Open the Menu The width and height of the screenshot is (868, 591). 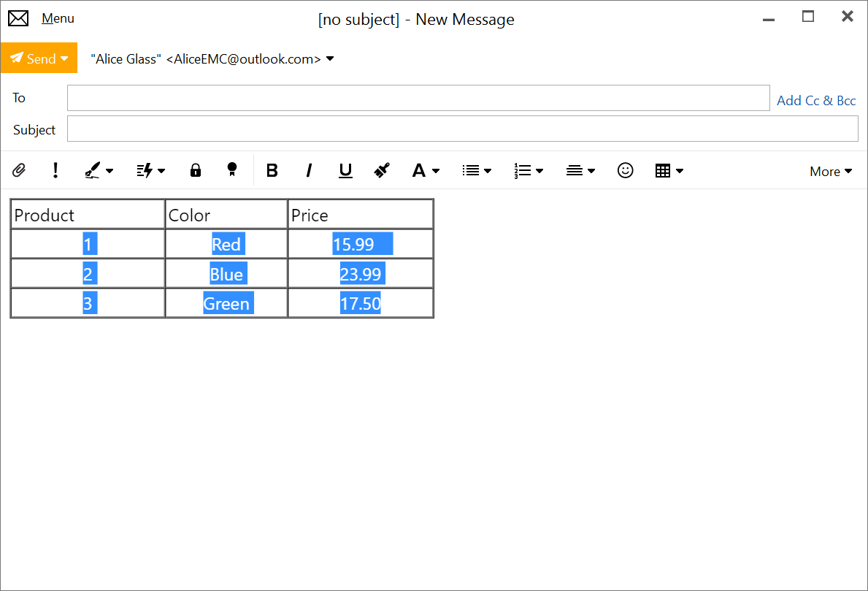coord(58,18)
